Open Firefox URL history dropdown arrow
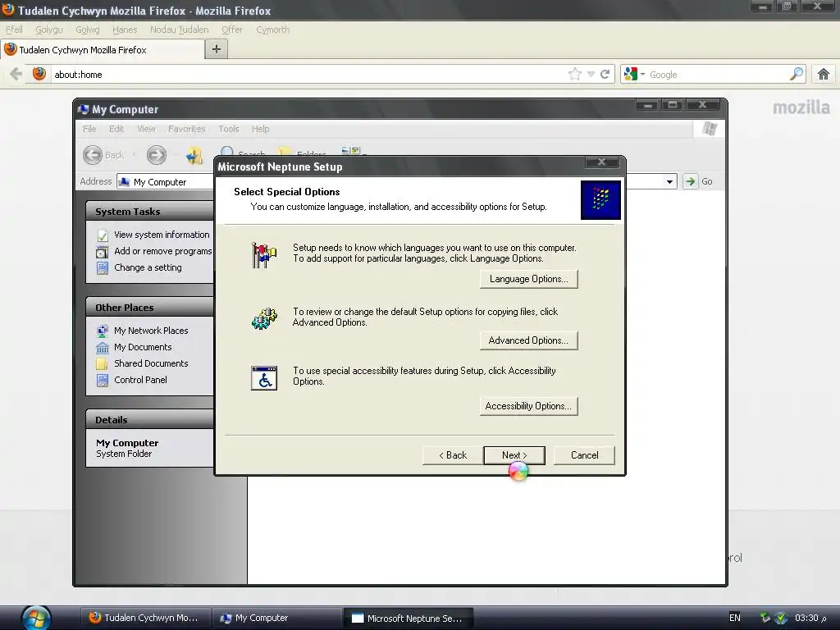840x630 pixels. point(591,75)
